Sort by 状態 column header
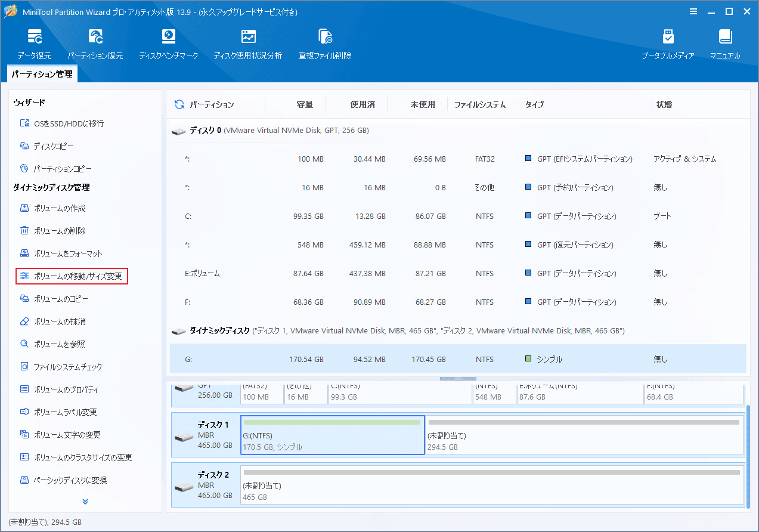 point(664,104)
